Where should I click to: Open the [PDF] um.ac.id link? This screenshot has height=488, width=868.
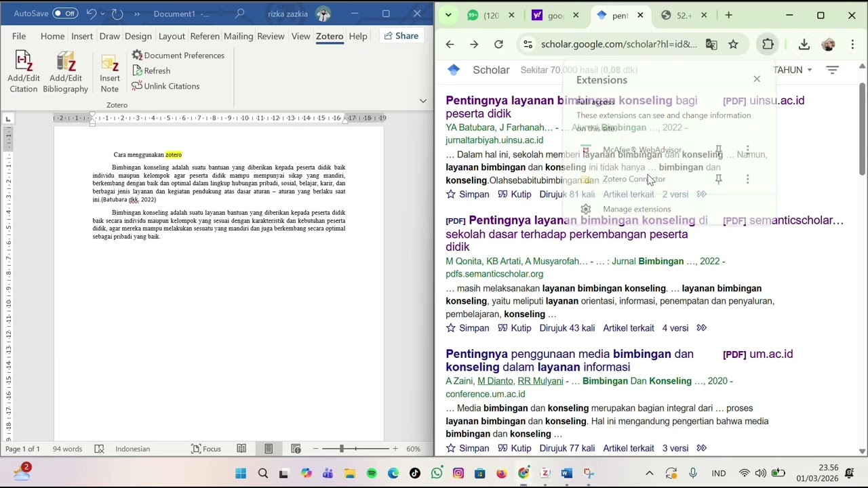pyautogui.click(x=757, y=354)
